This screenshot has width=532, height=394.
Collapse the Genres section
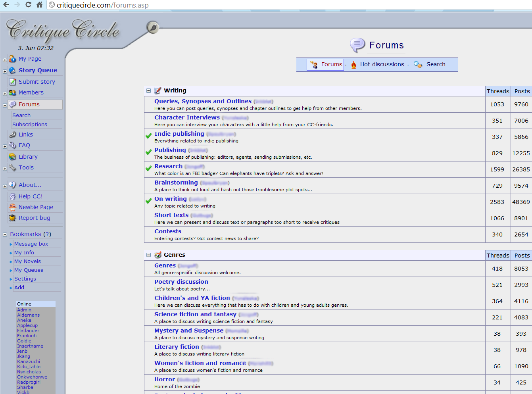[148, 254]
